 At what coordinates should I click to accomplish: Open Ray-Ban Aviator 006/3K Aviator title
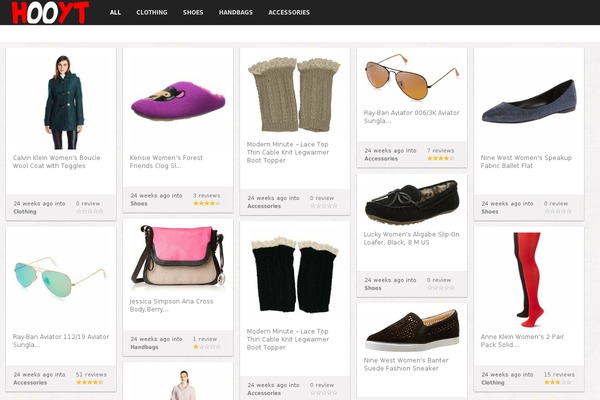click(411, 117)
